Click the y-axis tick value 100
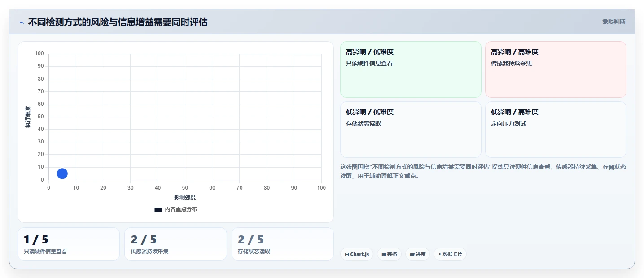Screen dimensions: 644x278 [x=39, y=54]
